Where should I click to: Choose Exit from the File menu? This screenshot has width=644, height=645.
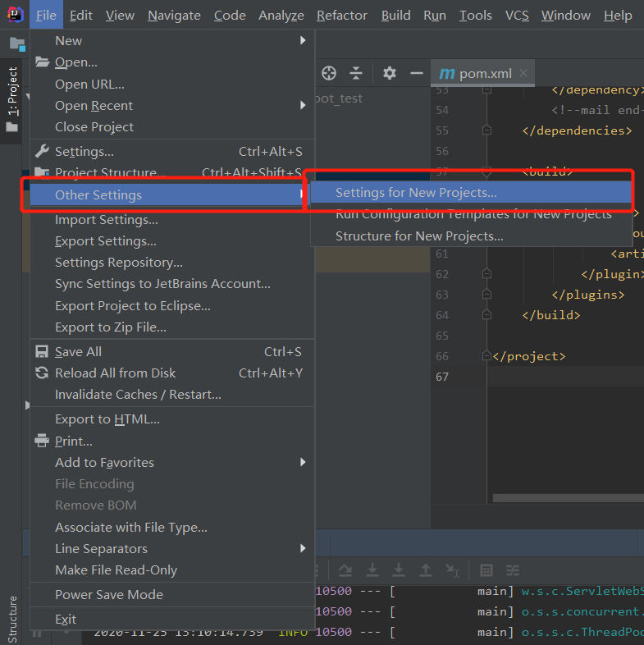pyautogui.click(x=172, y=619)
